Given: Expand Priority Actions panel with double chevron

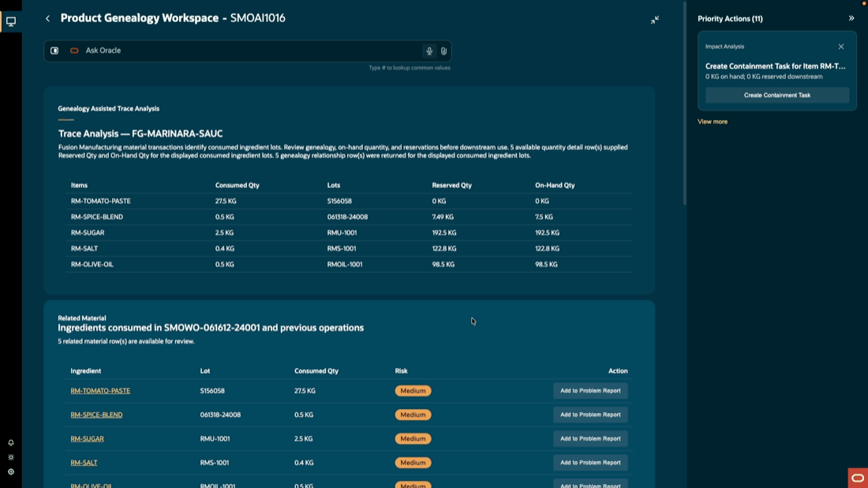Looking at the screenshot, I should [x=851, y=18].
